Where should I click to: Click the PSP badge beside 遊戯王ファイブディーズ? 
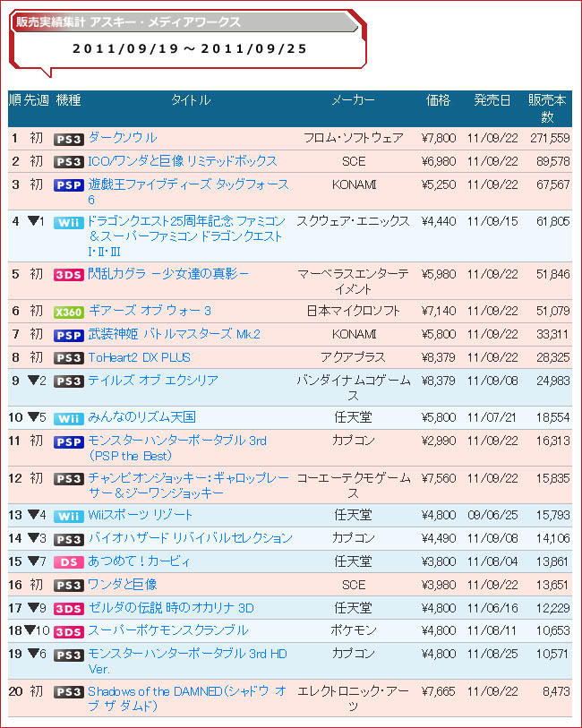point(69,185)
